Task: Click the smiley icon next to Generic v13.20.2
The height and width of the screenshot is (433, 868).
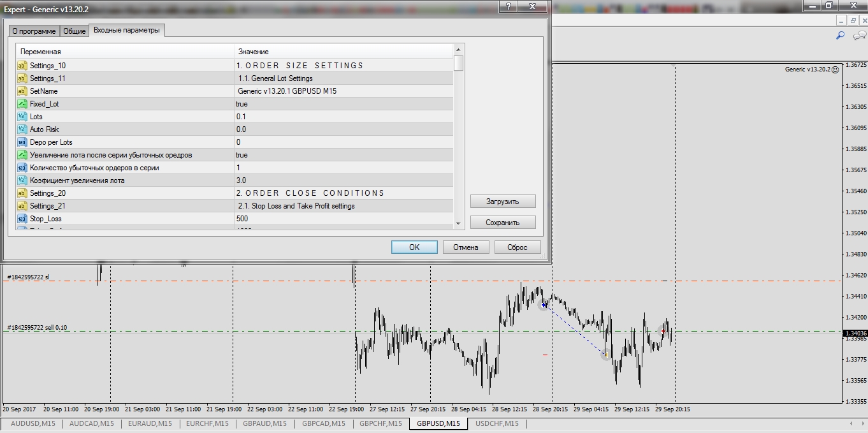Action: (835, 70)
